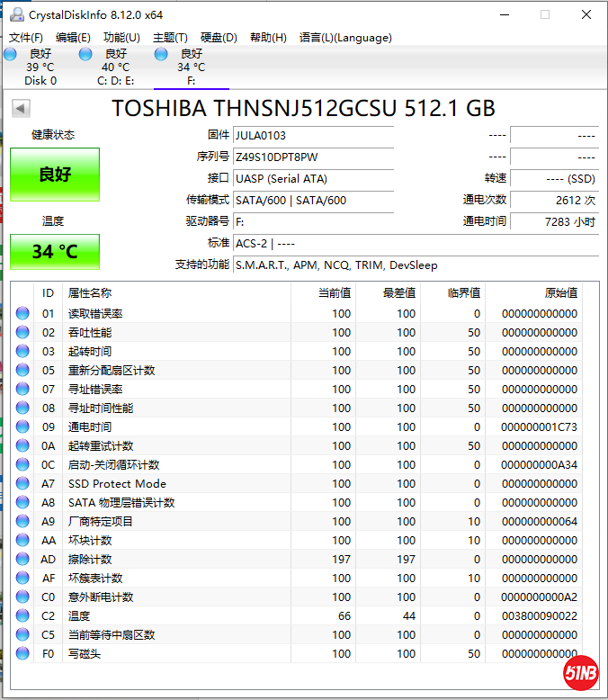Click the 原始值 column header

(560, 292)
